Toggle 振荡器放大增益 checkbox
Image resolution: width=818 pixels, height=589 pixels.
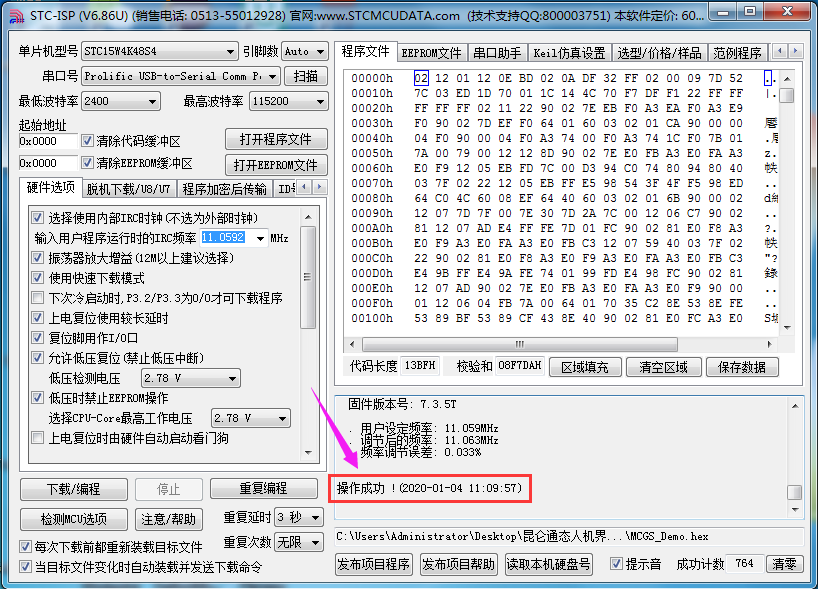click(38, 258)
